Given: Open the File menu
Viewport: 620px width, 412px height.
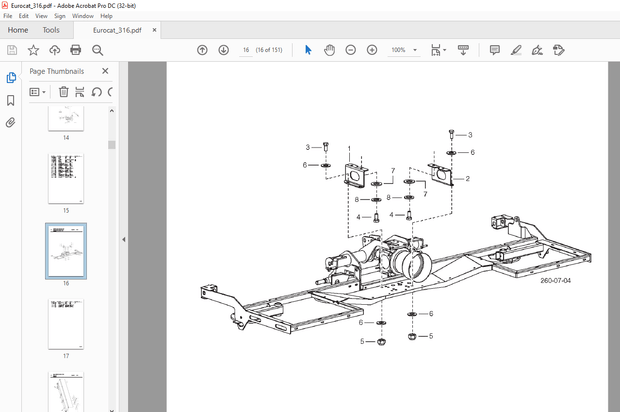Looking at the screenshot, I should (x=8, y=16).
